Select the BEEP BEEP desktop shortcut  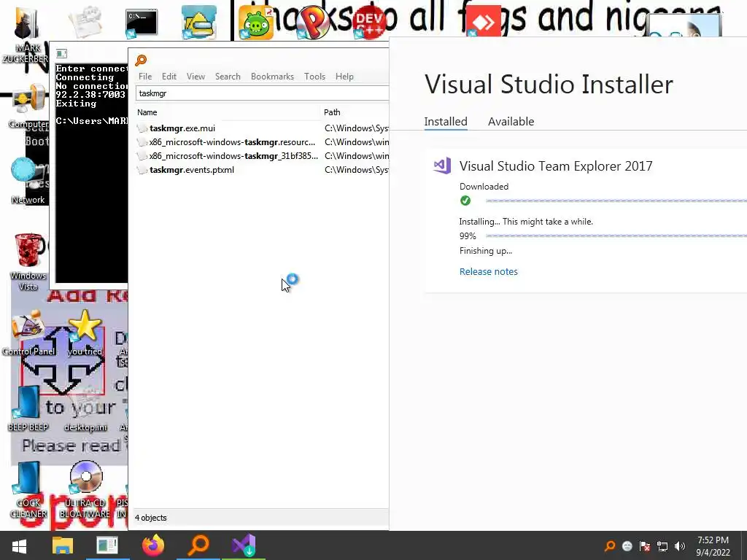click(28, 408)
